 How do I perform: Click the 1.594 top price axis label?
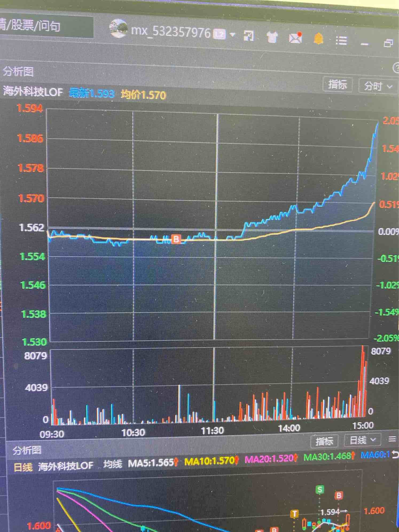pyautogui.click(x=30, y=108)
